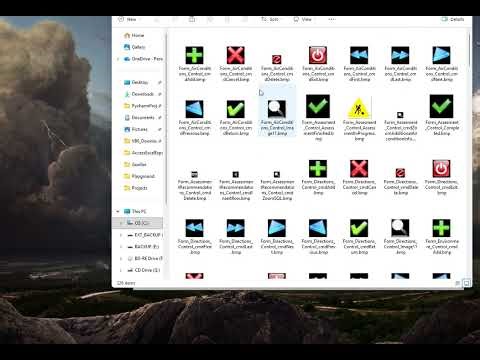Switch to details list view in status bar
480x360 pixels.
click(458, 283)
